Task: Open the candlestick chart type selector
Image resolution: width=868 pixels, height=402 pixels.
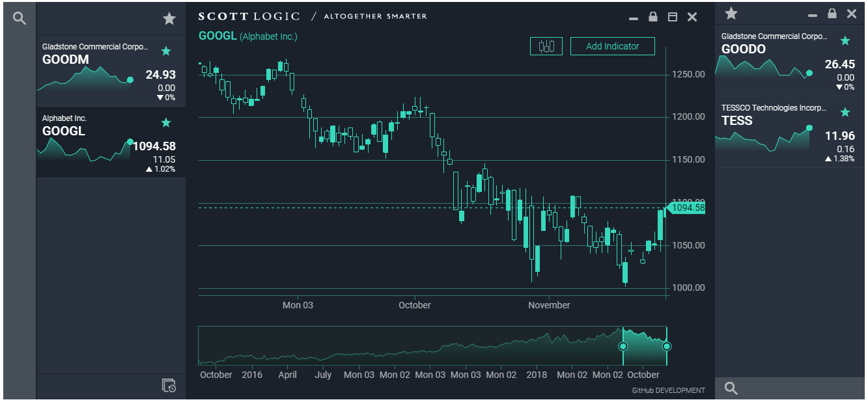Action: pos(546,46)
